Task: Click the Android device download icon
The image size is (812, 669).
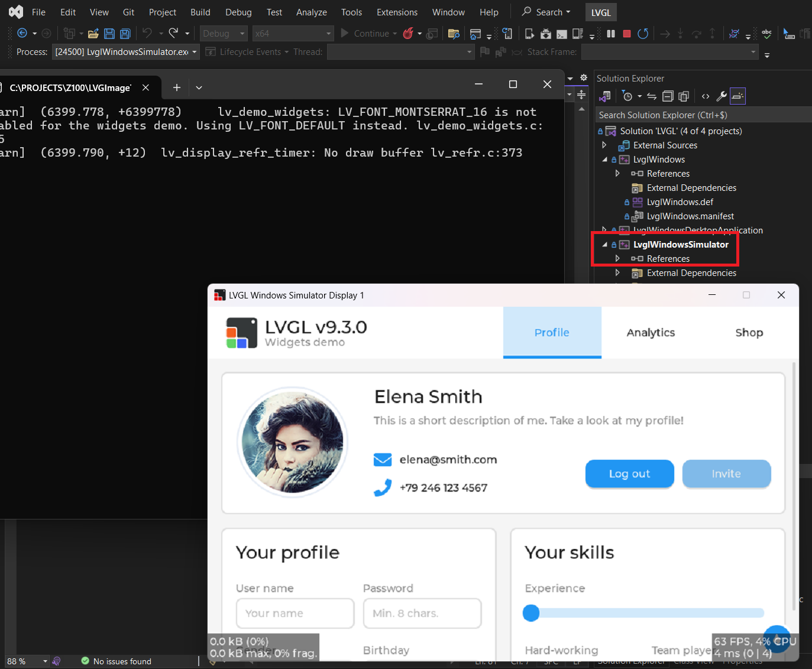Action: pyautogui.click(x=546, y=34)
